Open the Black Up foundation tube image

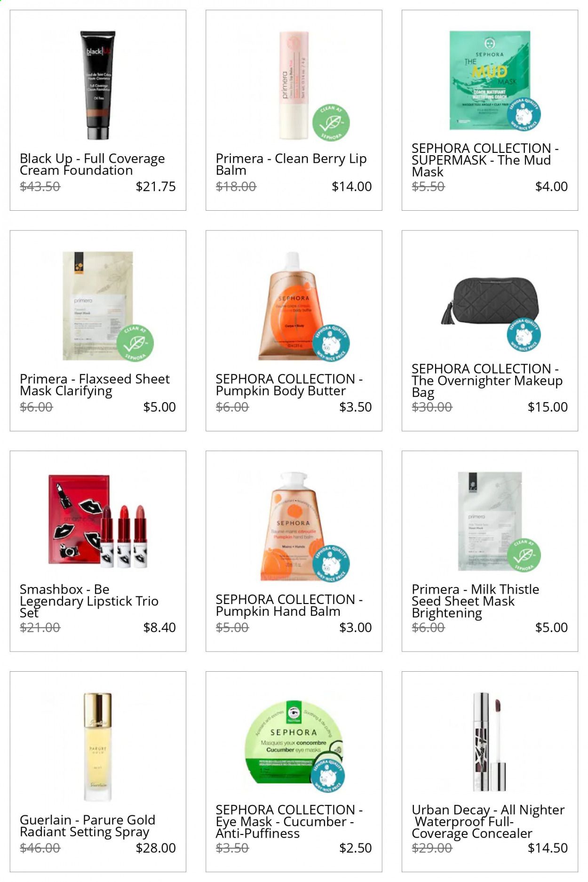pos(98,86)
